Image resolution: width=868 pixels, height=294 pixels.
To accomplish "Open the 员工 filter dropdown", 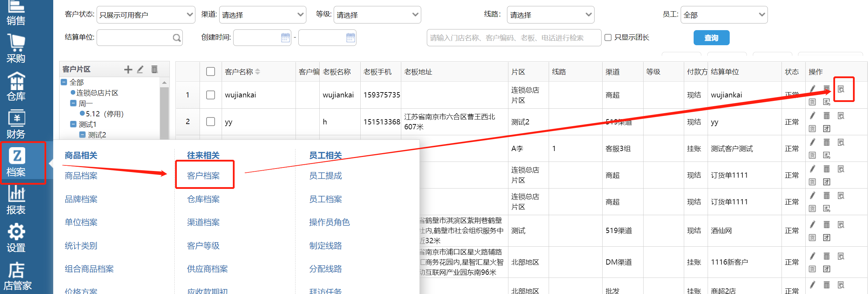I will (724, 15).
